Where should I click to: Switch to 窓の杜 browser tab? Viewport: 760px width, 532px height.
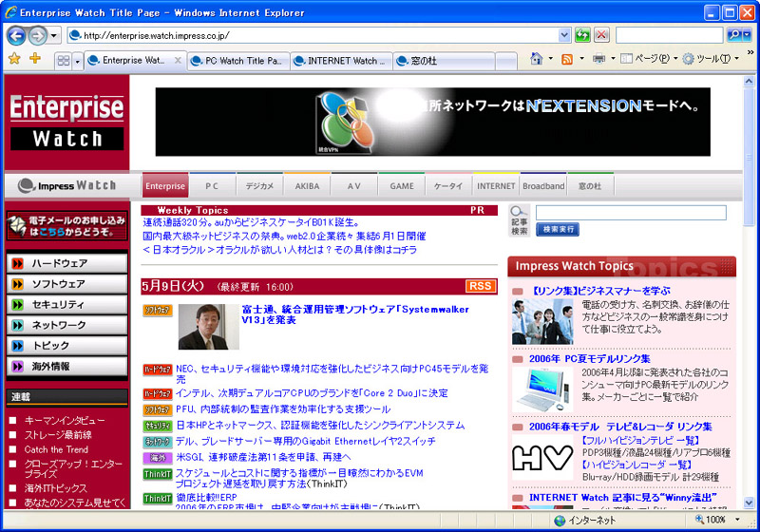[x=444, y=61]
